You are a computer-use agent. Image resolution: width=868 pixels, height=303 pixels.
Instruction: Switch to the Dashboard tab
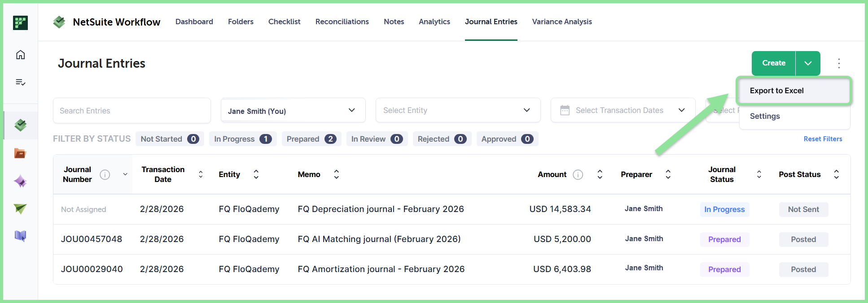tap(194, 22)
